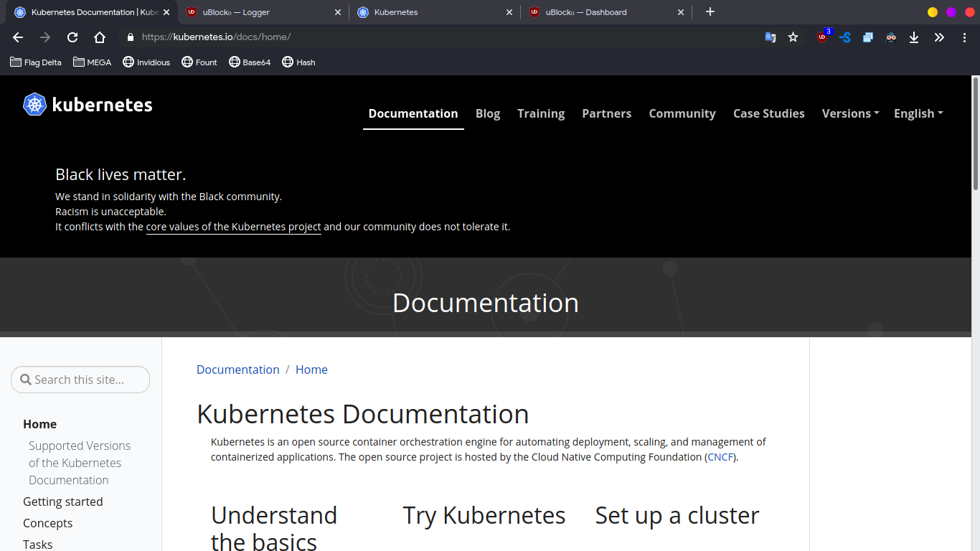Expand the Versions dropdown in the navbar

point(851,113)
